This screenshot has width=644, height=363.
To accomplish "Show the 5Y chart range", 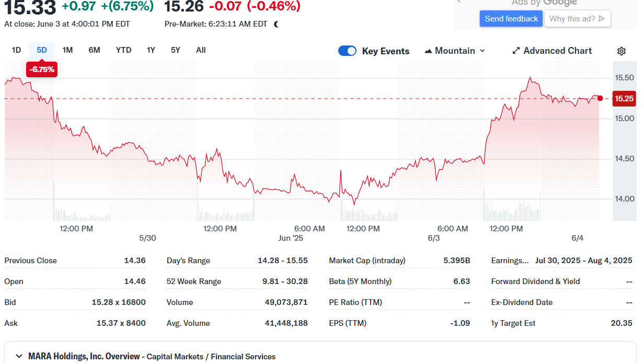I will [x=176, y=50].
